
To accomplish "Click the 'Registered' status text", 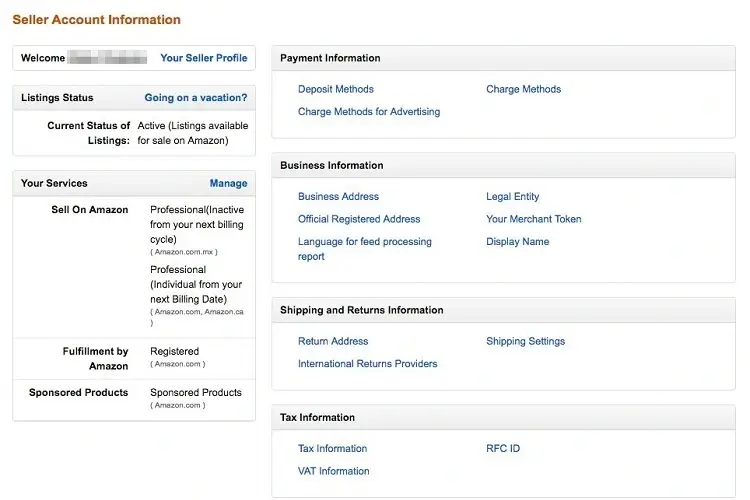I will click(175, 351).
